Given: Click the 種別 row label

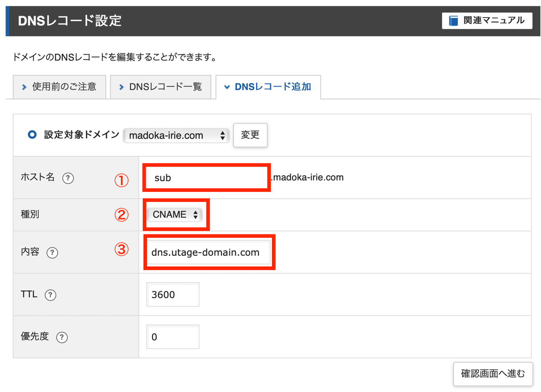Looking at the screenshot, I should point(30,214).
